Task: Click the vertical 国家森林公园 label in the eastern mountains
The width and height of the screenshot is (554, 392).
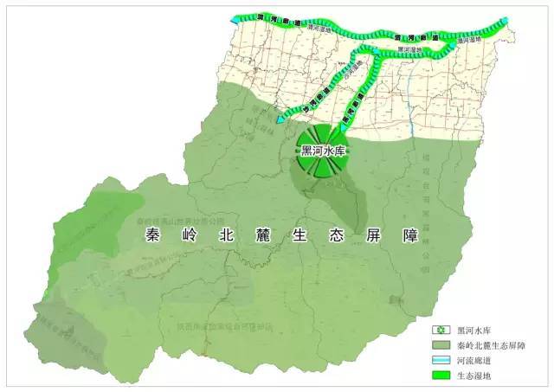Action: (x=425, y=214)
